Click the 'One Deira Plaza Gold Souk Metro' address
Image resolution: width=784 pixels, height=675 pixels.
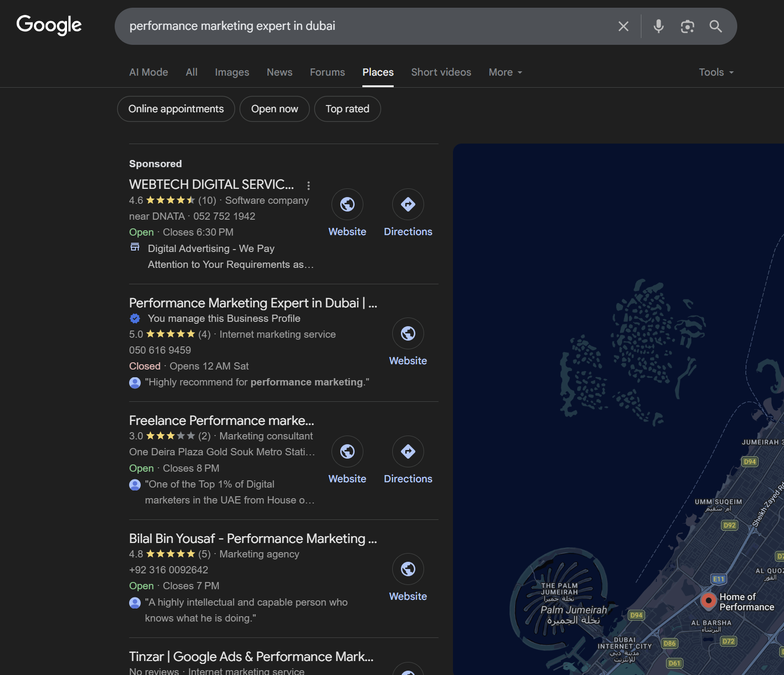(222, 452)
